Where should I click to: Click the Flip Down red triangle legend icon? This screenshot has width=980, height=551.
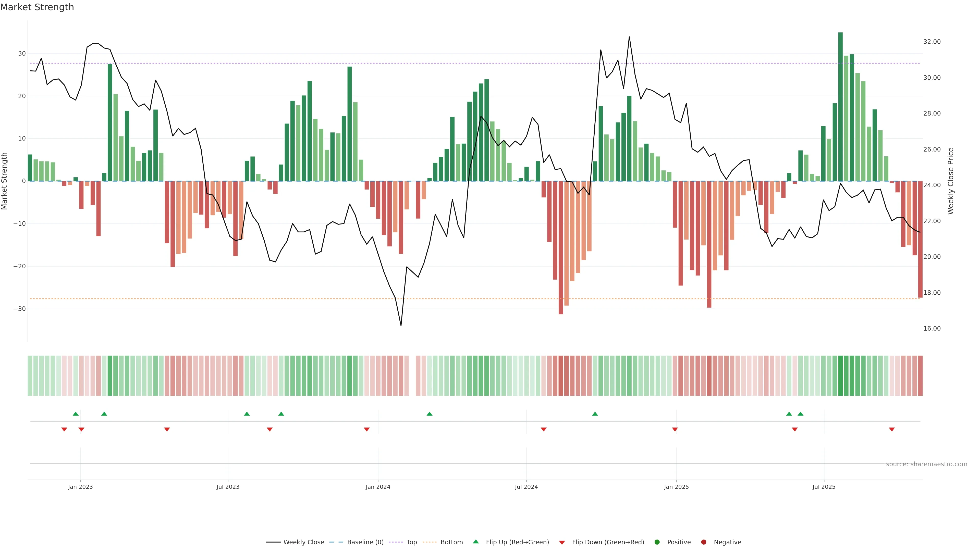point(562,542)
